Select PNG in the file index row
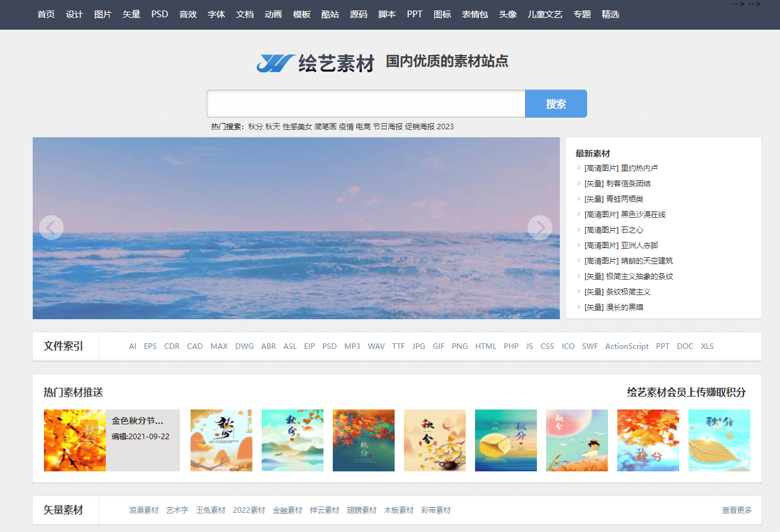Viewport: 780px width, 532px height. [x=460, y=346]
